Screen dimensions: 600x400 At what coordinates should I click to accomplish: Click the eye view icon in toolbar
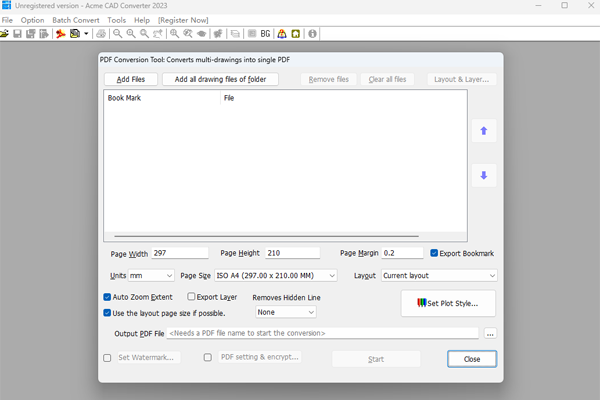[201, 34]
